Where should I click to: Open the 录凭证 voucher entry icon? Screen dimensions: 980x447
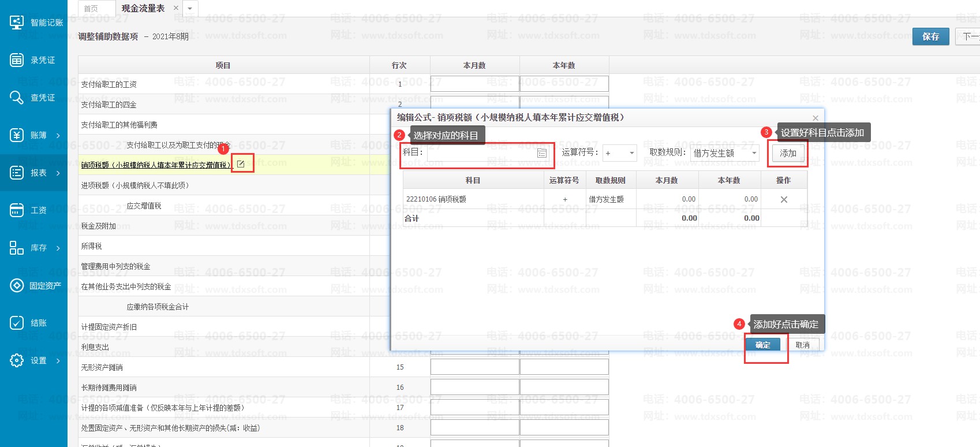tap(17, 60)
